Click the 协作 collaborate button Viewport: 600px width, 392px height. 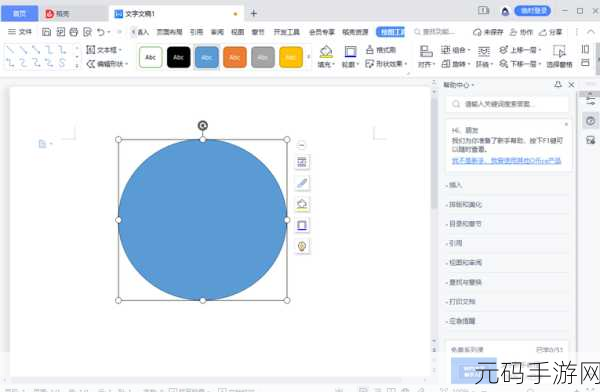point(521,32)
